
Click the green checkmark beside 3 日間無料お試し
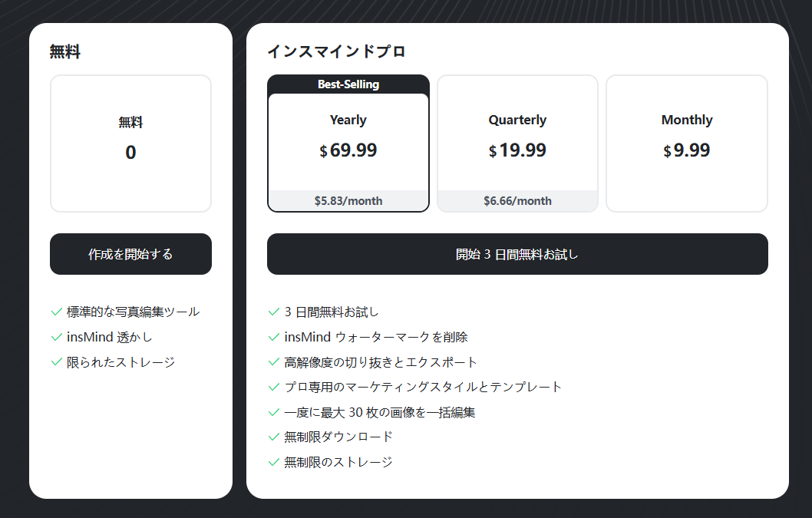tap(272, 312)
